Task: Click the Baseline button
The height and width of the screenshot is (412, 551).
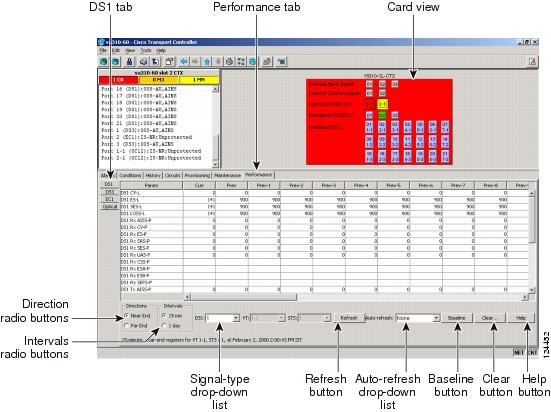Action: coord(456,318)
